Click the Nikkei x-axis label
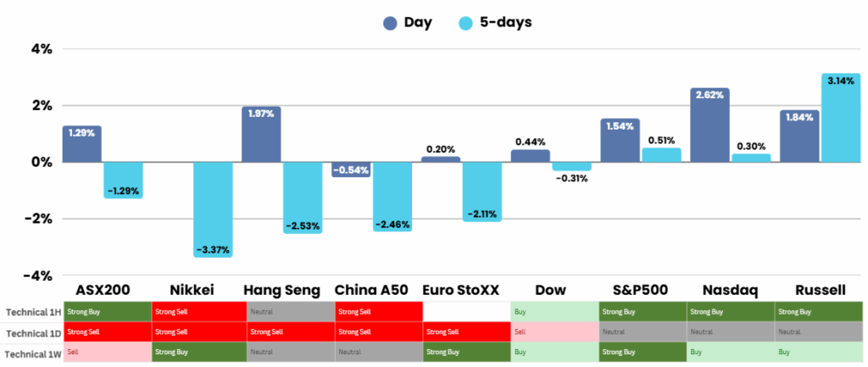This screenshot has height=367, width=868. click(194, 290)
